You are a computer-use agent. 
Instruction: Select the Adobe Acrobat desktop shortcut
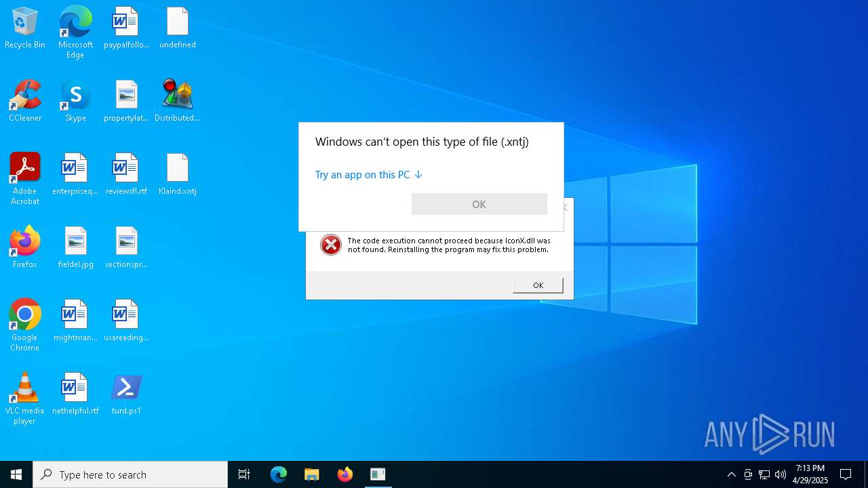point(25,179)
